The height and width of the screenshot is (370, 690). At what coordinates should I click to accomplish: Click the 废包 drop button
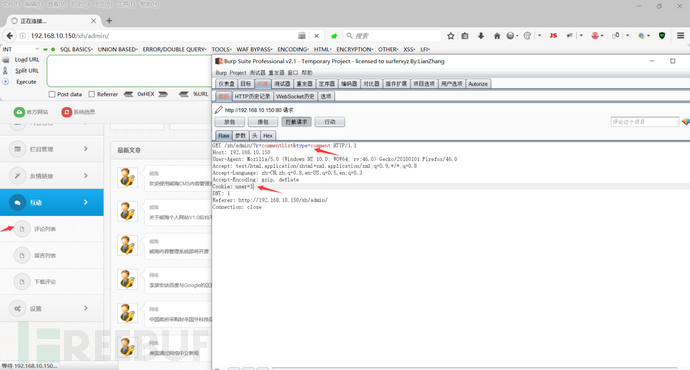263,122
